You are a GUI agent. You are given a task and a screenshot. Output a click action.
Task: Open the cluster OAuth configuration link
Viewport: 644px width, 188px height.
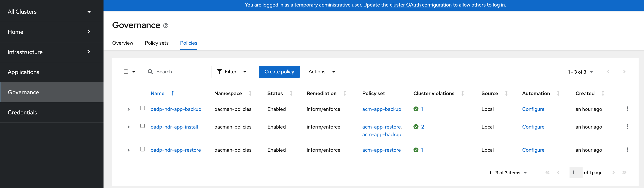pyautogui.click(x=421, y=5)
